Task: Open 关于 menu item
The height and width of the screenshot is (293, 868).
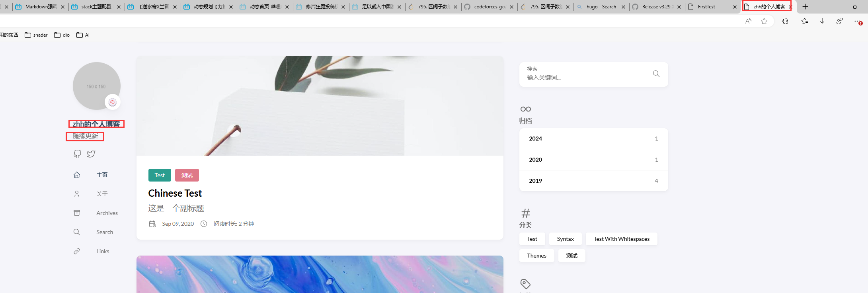Action: 102,194
